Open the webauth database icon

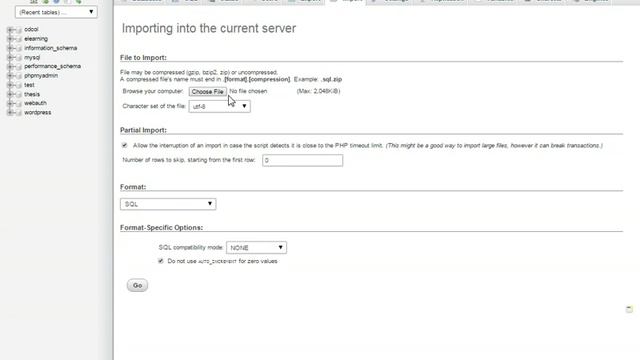18,104
